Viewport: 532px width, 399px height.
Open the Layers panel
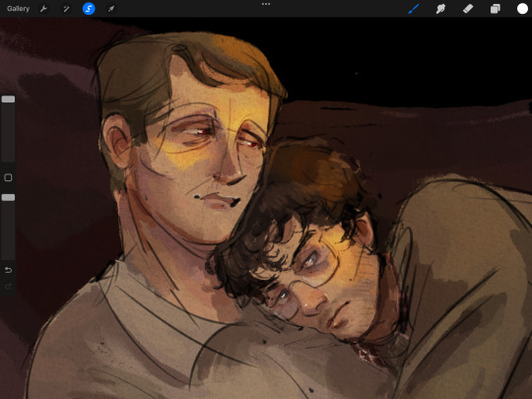tap(495, 9)
